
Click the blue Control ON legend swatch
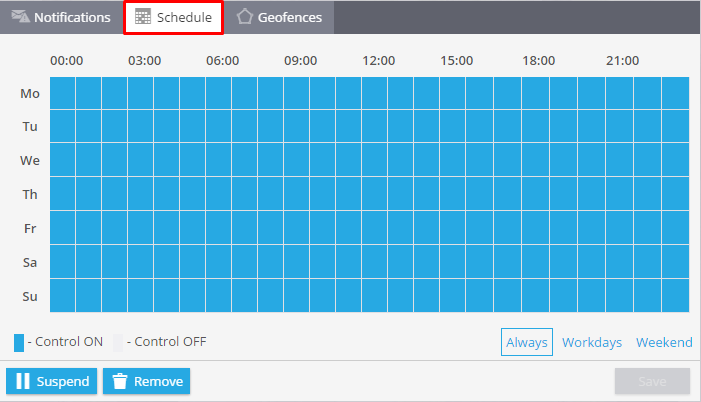click(19, 342)
